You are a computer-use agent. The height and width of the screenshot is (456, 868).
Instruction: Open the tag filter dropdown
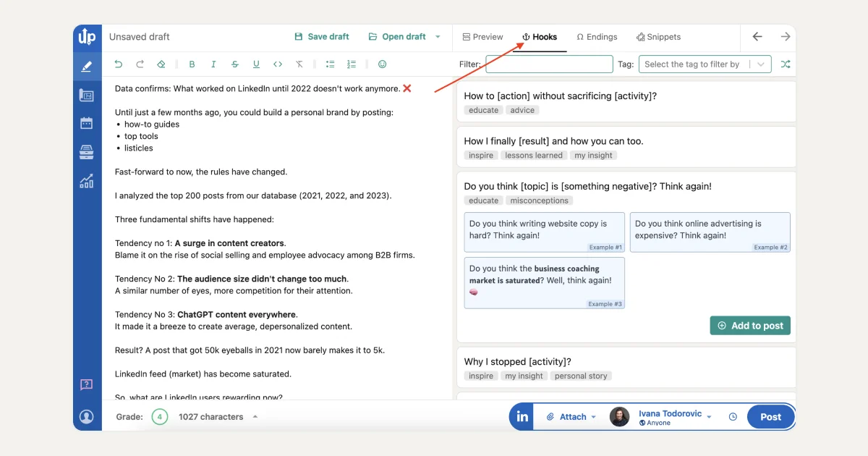(704, 64)
